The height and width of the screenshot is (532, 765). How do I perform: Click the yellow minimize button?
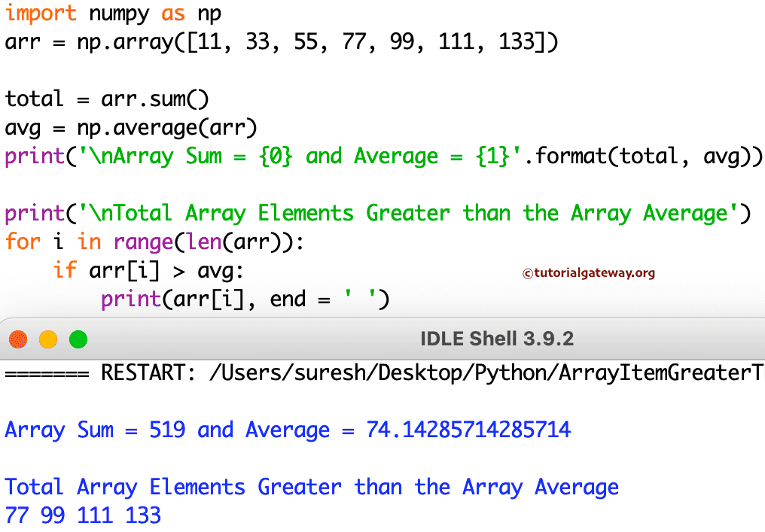(47, 339)
